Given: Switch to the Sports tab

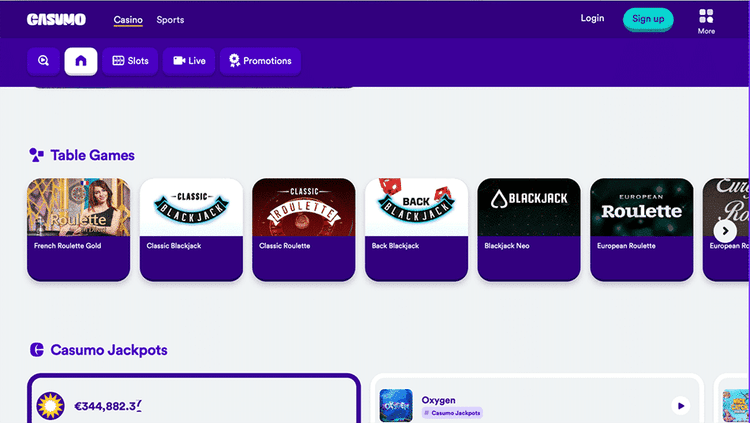Looking at the screenshot, I should click(170, 20).
